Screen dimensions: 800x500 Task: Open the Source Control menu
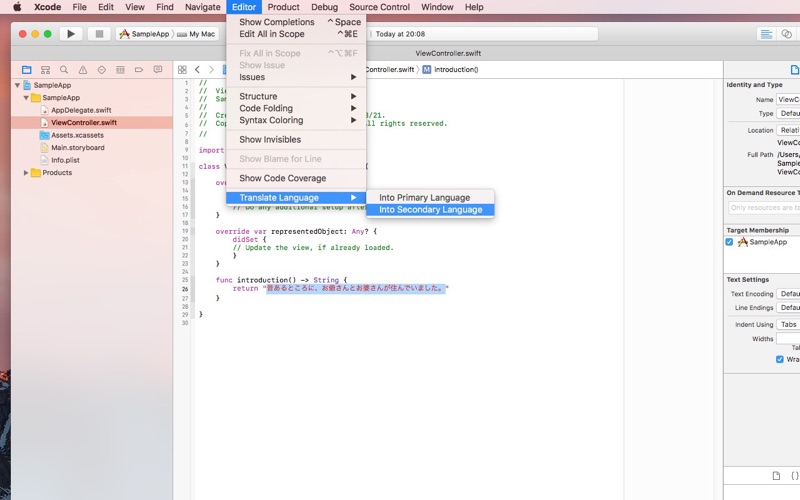click(379, 7)
